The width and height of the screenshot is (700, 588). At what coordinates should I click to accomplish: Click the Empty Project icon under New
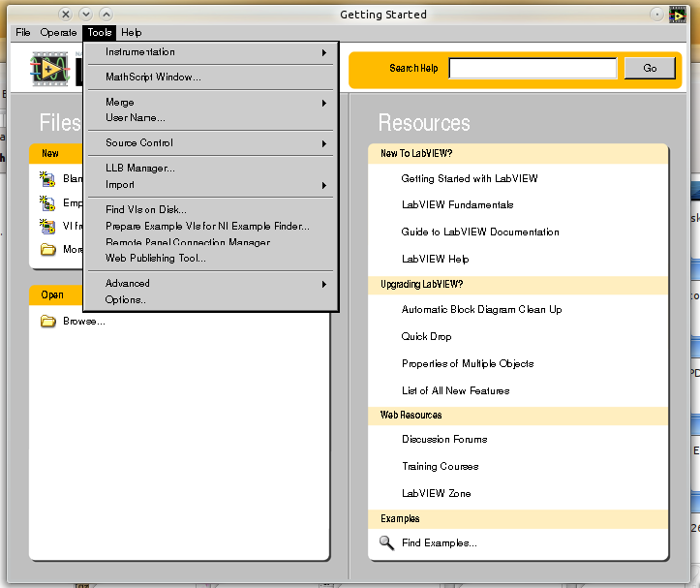[x=46, y=202]
